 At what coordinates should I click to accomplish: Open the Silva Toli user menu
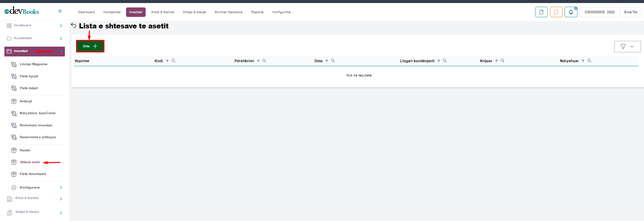coord(630,12)
